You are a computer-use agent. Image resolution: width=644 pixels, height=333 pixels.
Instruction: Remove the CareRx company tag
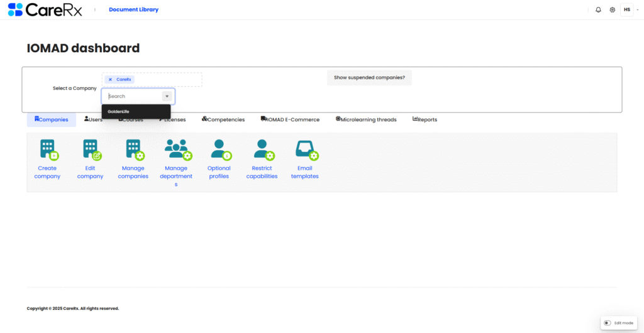(x=110, y=80)
